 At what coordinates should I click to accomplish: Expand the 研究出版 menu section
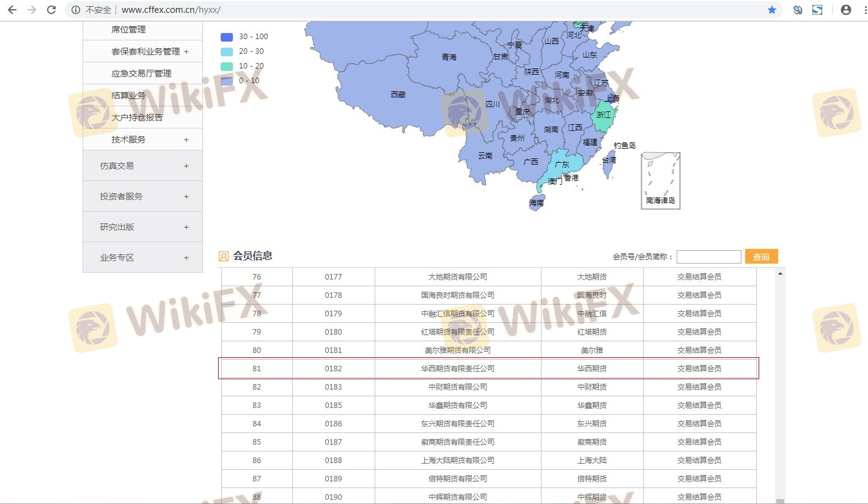point(142,227)
